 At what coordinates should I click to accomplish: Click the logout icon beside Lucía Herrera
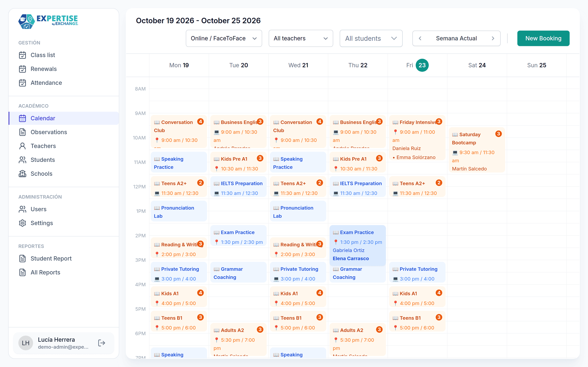coord(101,343)
